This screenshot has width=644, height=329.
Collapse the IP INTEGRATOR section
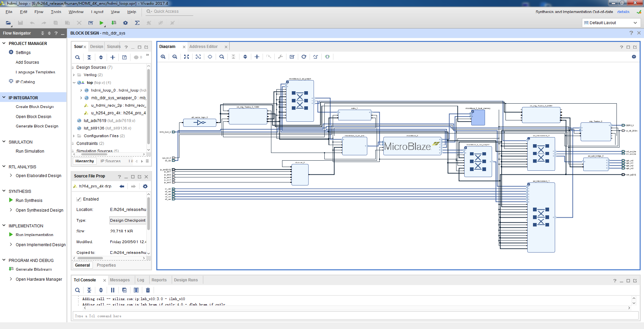pyautogui.click(x=4, y=98)
